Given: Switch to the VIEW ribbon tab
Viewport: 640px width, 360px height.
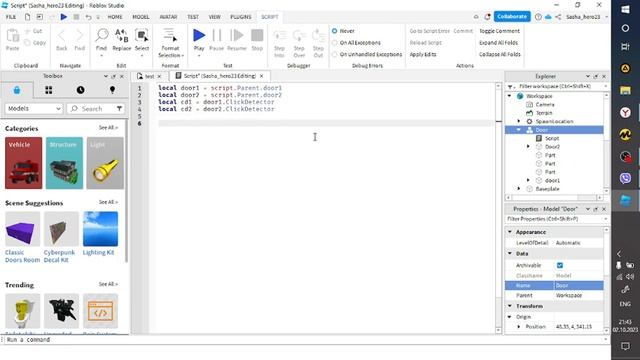Looking at the screenshot, I should pyautogui.click(x=214, y=17).
